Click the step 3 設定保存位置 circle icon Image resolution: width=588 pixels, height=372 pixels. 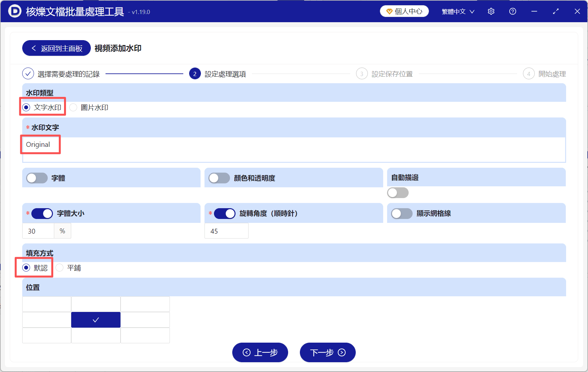click(362, 74)
